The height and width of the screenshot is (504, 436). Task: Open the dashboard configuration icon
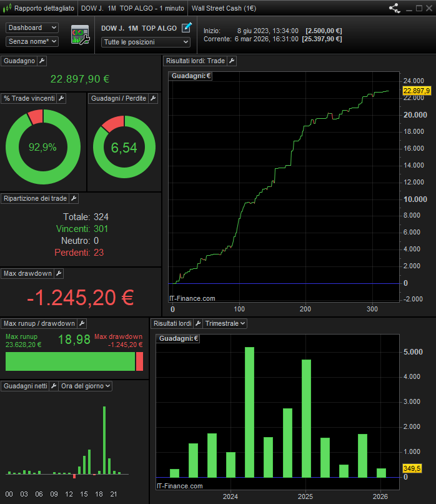(x=81, y=34)
